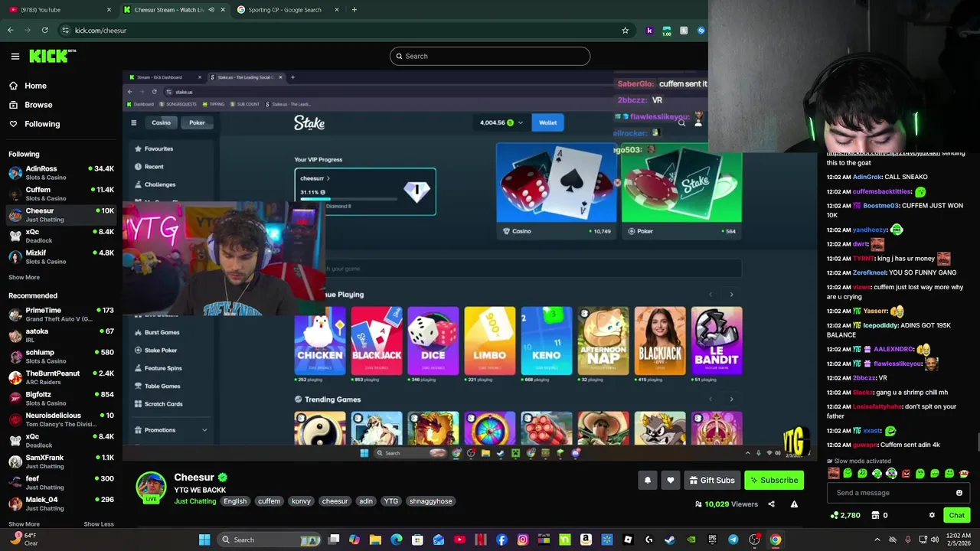The width and height of the screenshot is (980, 551).
Task: Open Home in Kick sidebar
Action: pos(35,86)
